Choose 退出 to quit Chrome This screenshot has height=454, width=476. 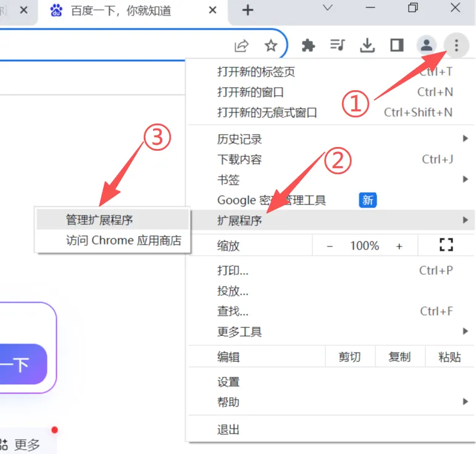click(x=332, y=429)
